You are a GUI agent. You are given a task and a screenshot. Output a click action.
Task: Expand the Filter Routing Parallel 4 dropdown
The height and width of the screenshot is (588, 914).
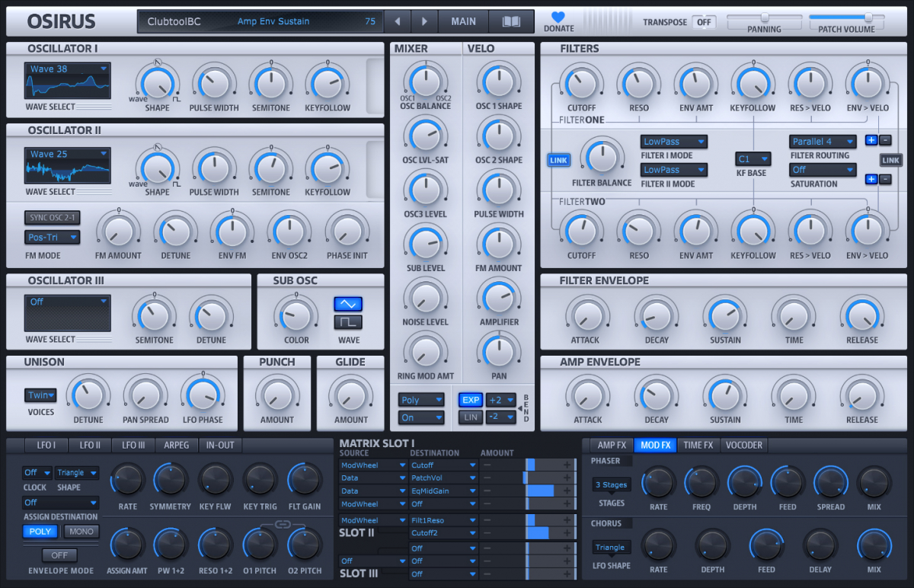823,142
